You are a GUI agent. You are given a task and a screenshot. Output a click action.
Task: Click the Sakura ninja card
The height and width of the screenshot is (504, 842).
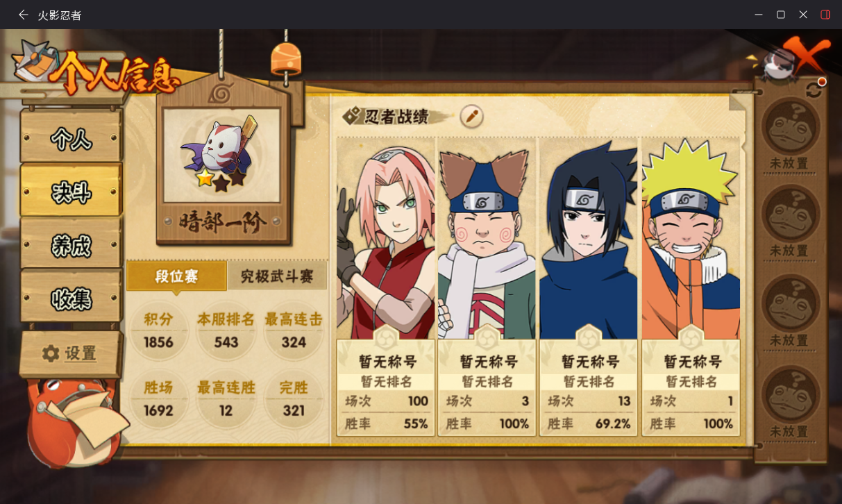point(385,286)
